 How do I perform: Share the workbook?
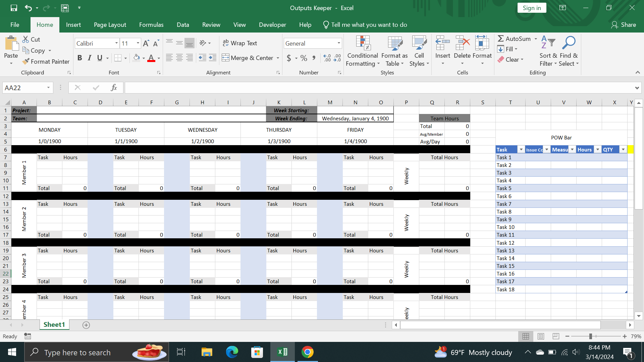coord(624,25)
